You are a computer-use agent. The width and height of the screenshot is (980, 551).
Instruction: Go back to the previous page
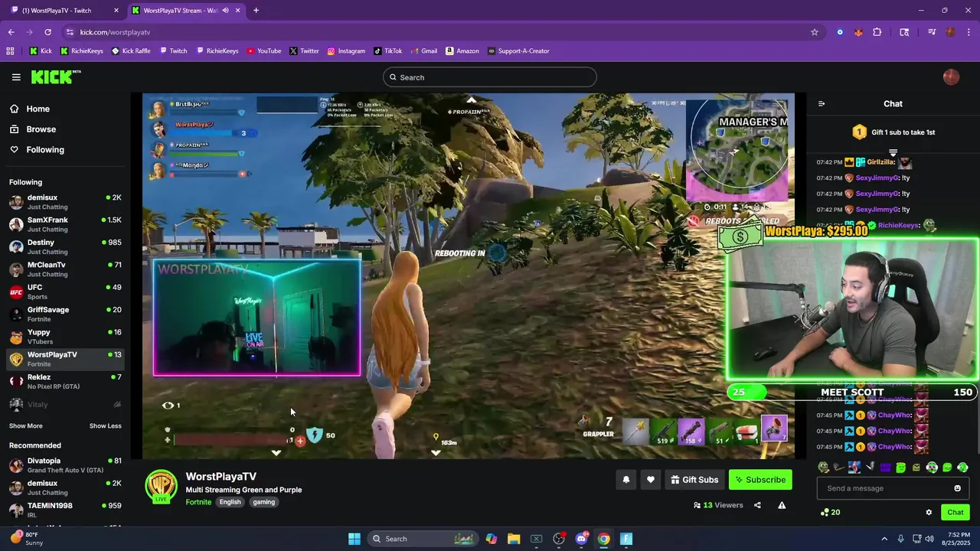pyautogui.click(x=11, y=32)
